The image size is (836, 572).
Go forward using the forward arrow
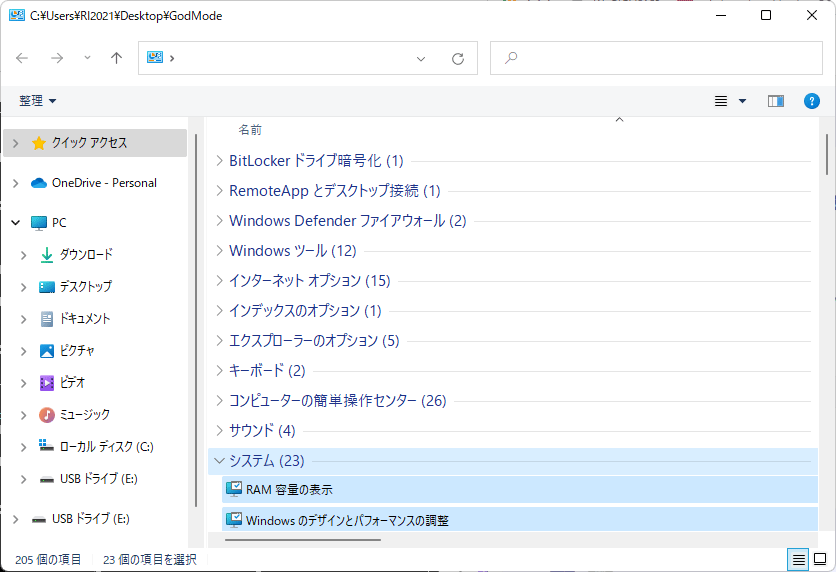click(57, 58)
